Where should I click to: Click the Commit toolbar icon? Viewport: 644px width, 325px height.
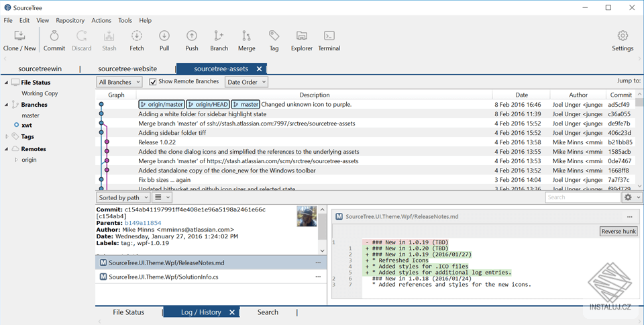pyautogui.click(x=54, y=36)
